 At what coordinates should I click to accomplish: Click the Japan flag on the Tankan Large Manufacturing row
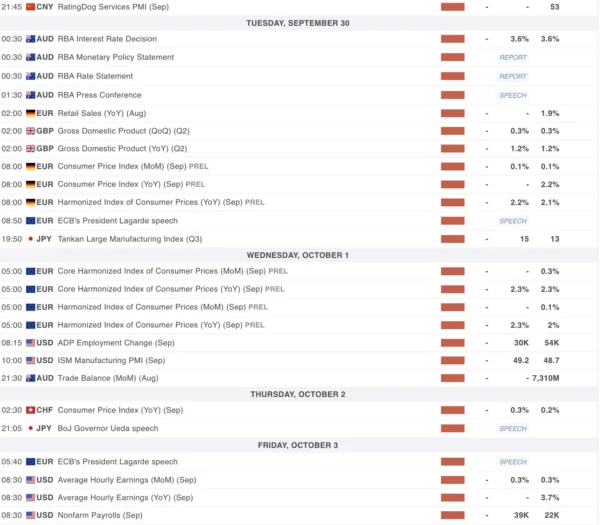point(30,239)
